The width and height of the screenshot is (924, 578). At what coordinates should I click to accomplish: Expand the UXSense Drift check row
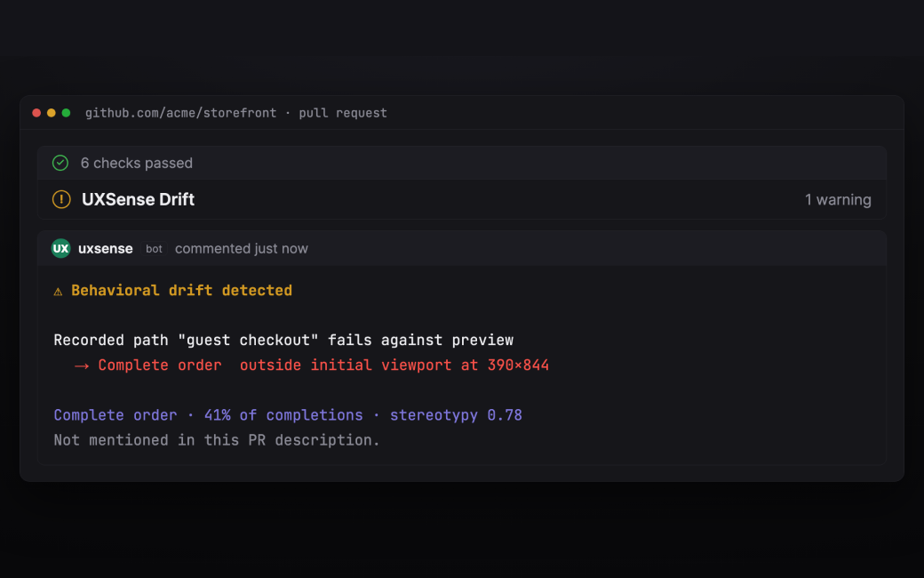click(x=462, y=199)
